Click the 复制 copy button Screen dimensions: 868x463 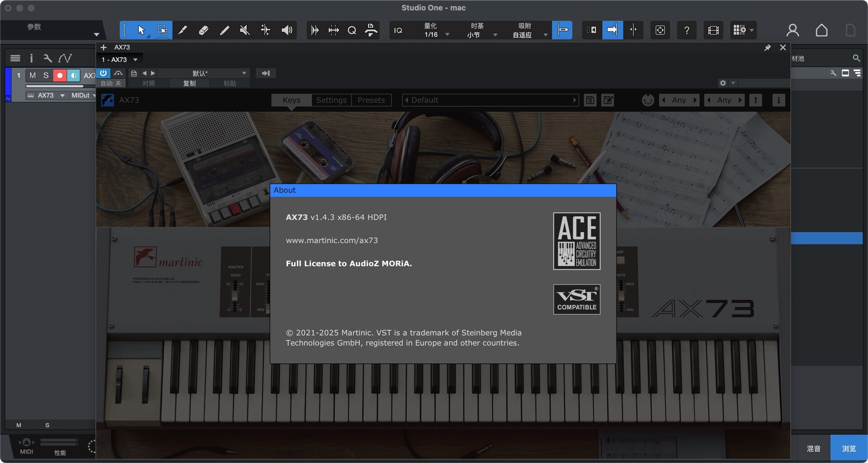coord(189,84)
